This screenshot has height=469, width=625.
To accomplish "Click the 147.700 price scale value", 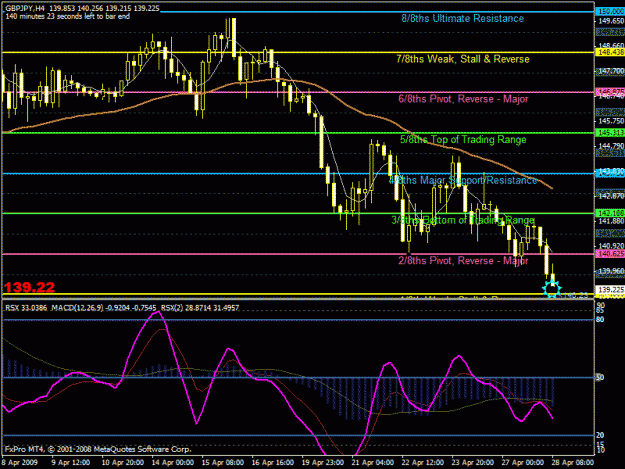I will (x=611, y=71).
